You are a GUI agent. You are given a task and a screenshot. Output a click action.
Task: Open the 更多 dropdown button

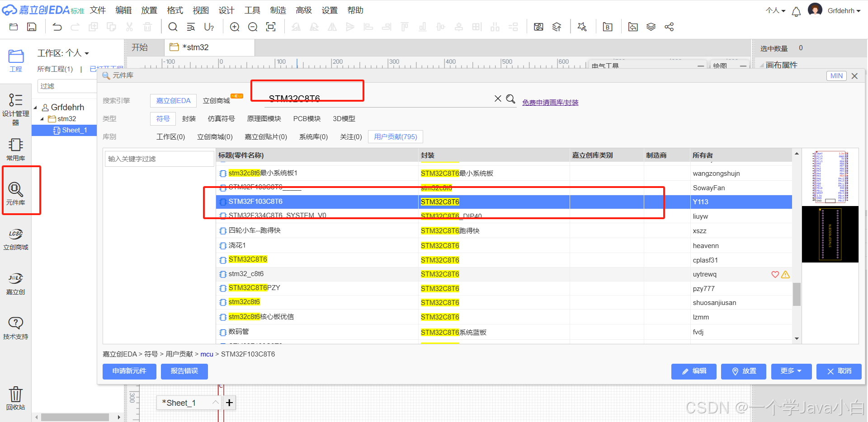tap(791, 371)
